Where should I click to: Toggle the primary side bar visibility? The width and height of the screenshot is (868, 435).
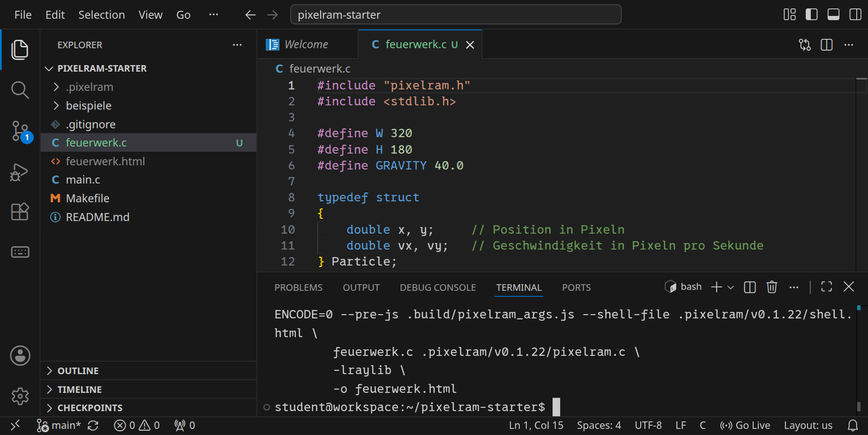point(812,15)
